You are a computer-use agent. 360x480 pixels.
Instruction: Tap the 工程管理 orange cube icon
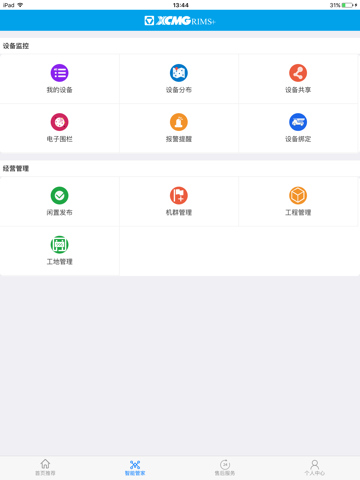298,195
